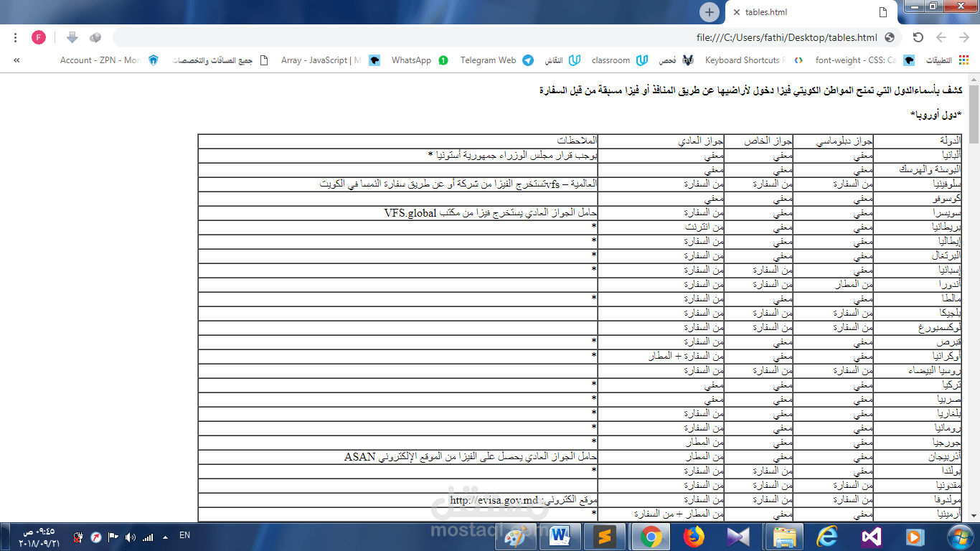980x551 pixels.
Task: Click the جواز العادي column header
Action: pyautogui.click(x=661, y=141)
